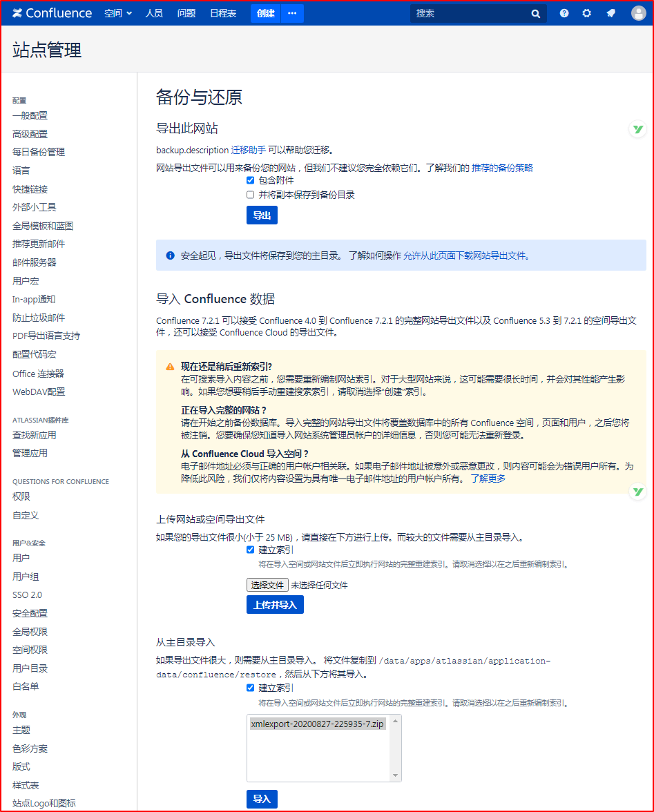Screen dimensions: 654x812
Task: Click the ellipsis button beside 创建
Action: (292, 13)
